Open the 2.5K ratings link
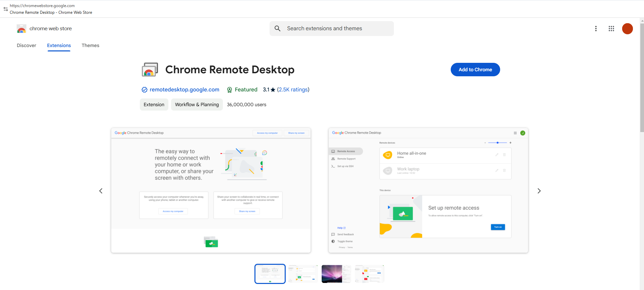Viewport: 644px width, 290px height. coord(293,89)
